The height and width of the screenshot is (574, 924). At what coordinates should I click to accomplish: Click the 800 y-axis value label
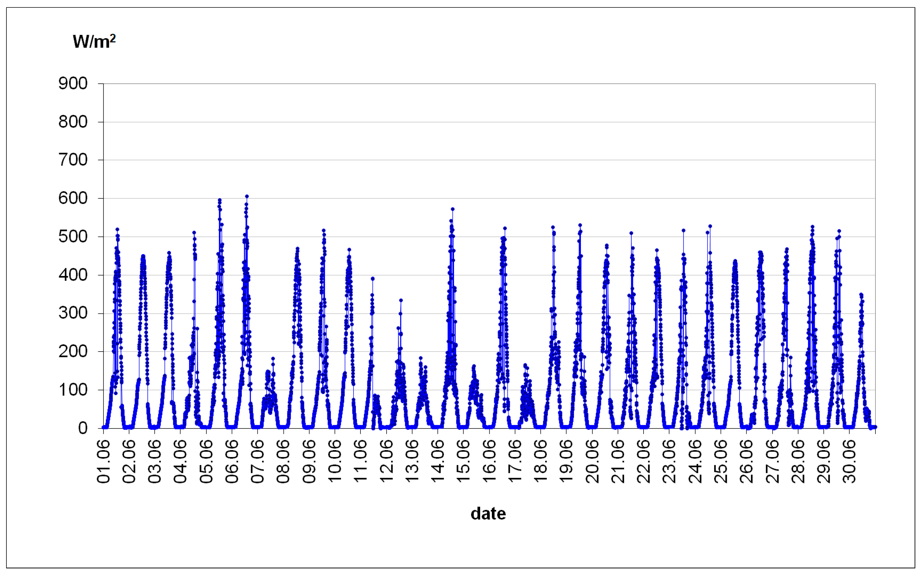tap(73, 122)
